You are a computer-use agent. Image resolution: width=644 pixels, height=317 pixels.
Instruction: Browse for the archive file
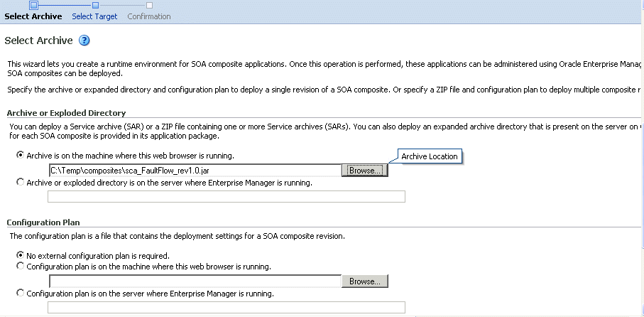coord(365,170)
